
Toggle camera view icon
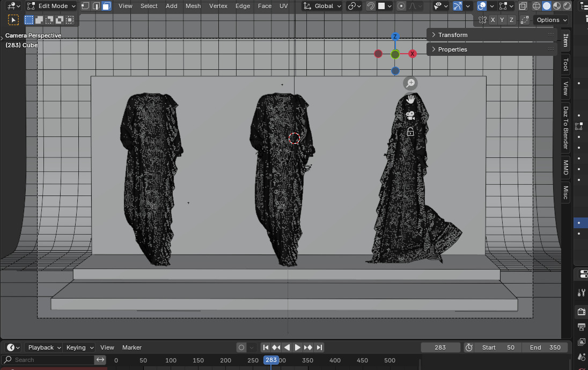tap(410, 115)
